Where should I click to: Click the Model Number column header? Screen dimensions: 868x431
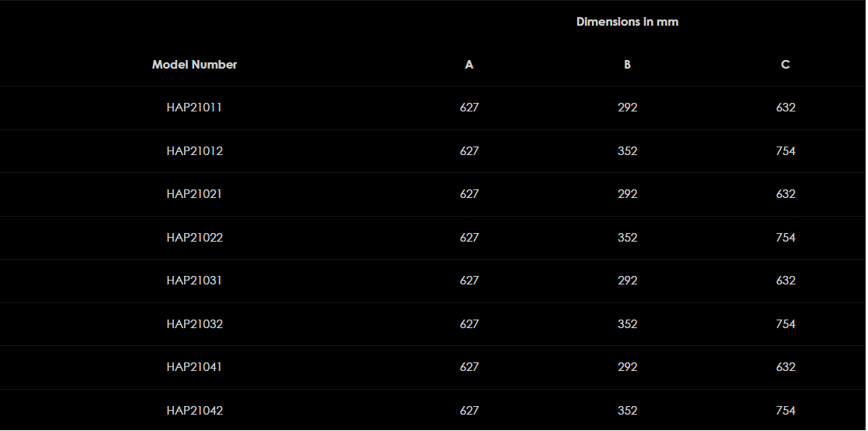[x=194, y=65]
